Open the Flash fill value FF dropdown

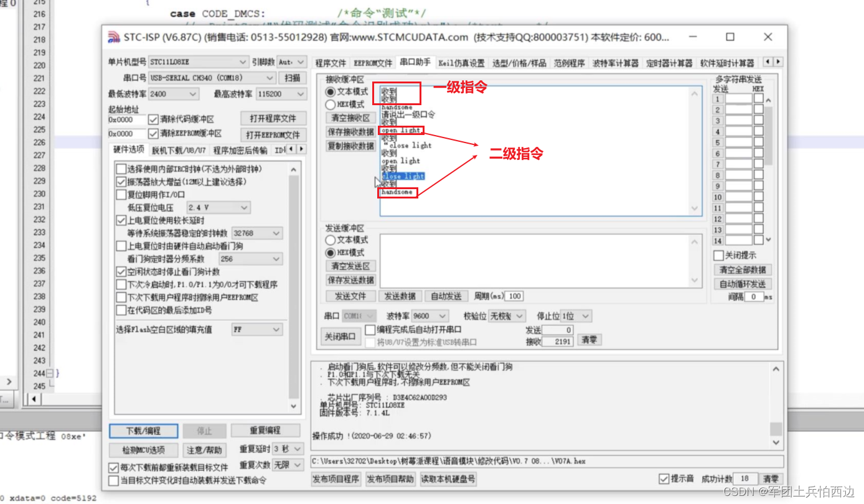point(256,330)
